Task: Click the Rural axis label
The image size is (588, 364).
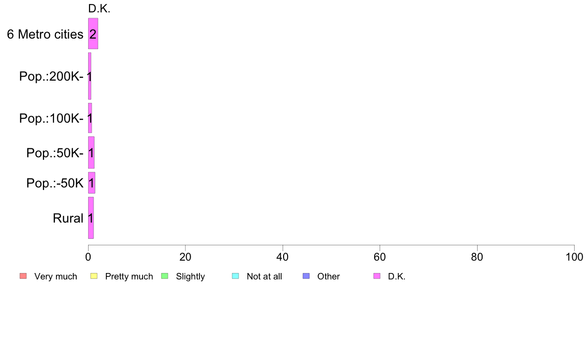Action: [68, 218]
